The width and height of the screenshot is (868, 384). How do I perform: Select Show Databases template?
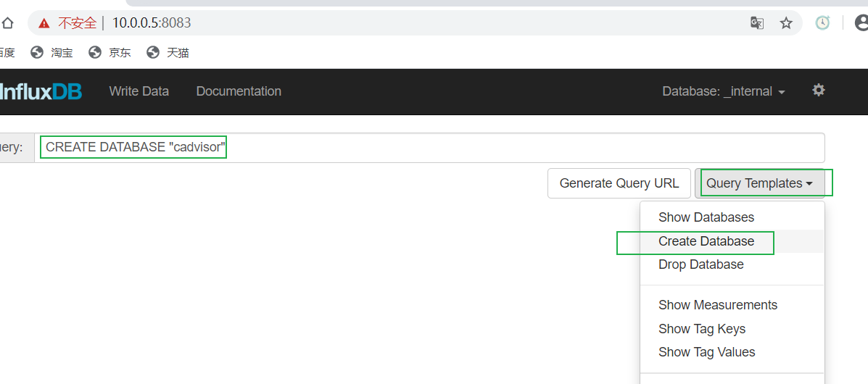pos(706,217)
